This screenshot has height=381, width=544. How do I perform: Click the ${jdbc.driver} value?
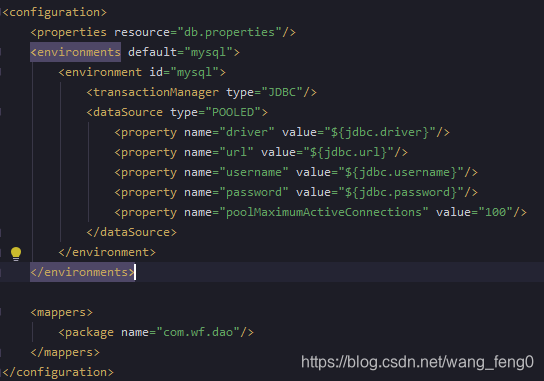click(380, 132)
